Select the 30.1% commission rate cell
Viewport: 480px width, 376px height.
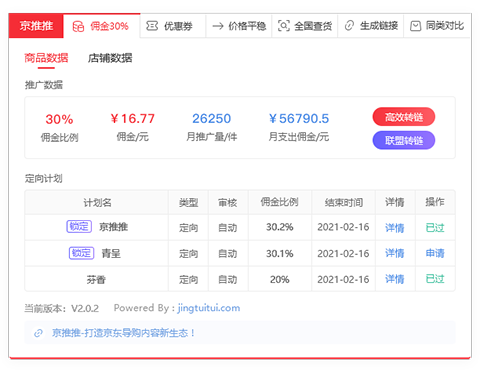click(x=280, y=253)
